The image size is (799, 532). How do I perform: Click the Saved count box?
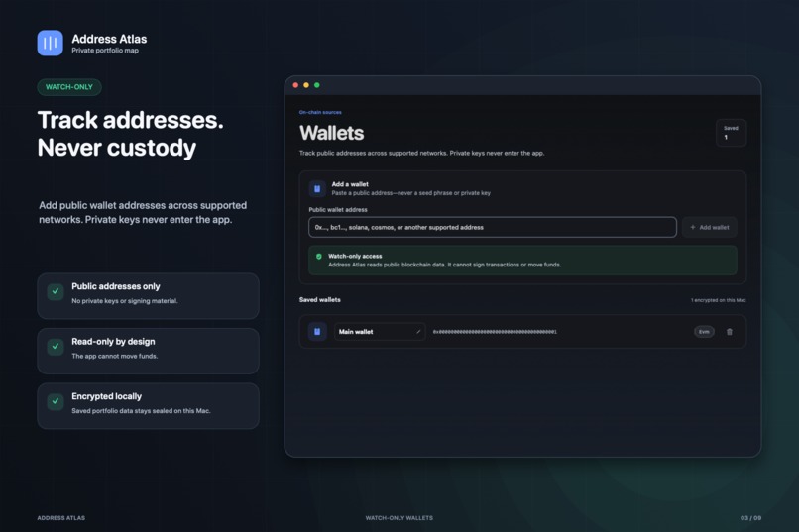[732, 133]
